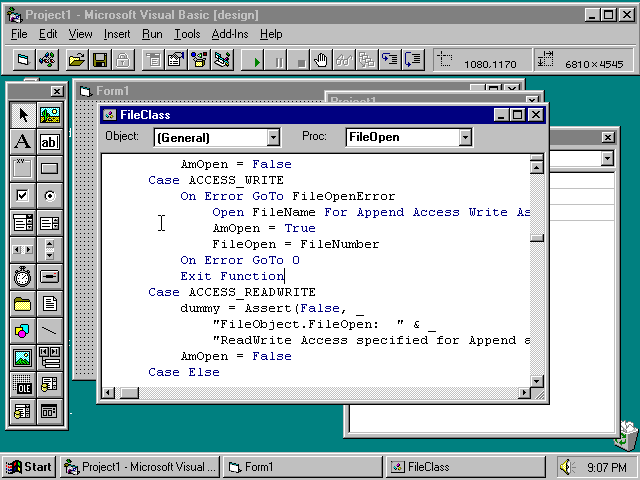Select the Pointer tool in the toolbox
Image resolution: width=640 pixels, height=480 pixels.
tap(23, 115)
